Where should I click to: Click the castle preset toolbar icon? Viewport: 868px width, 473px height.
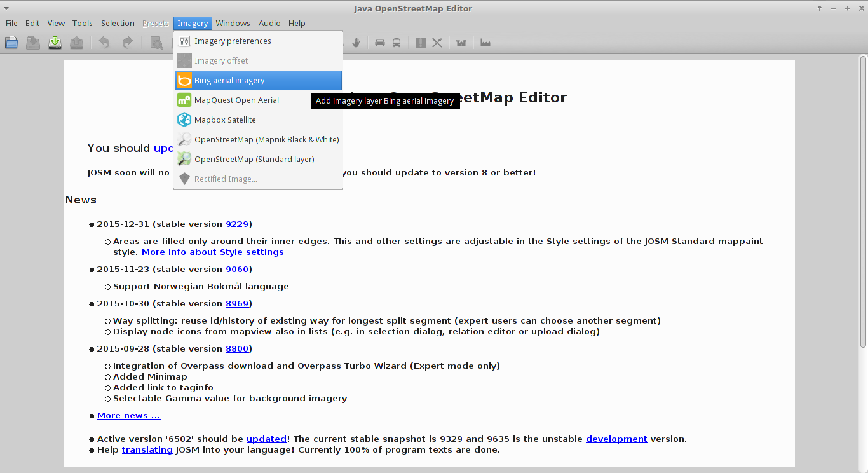click(461, 43)
